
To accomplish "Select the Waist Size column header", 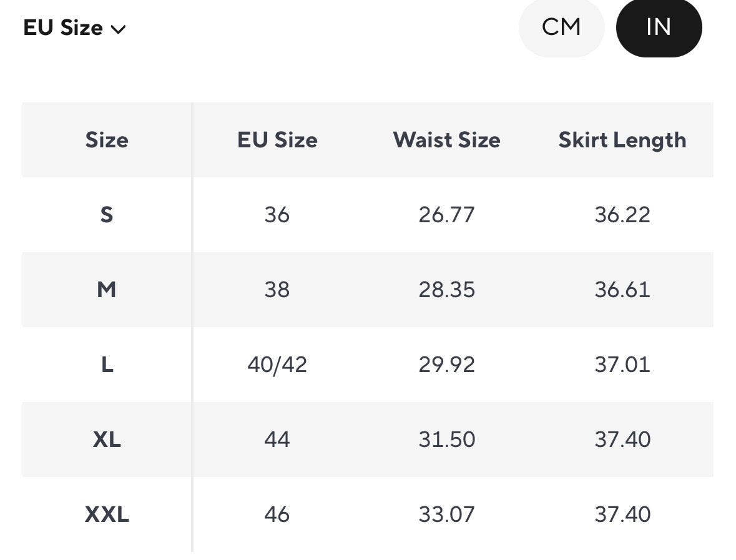I will pyautogui.click(x=446, y=140).
